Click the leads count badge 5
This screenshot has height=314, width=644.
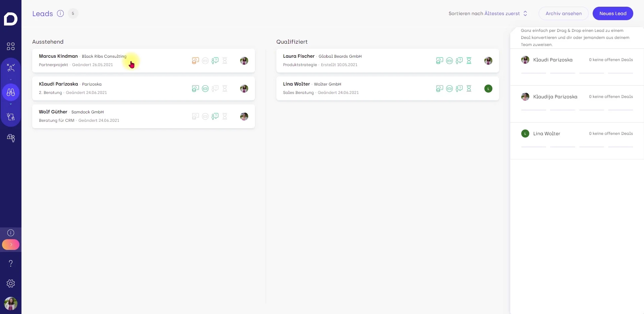73,13
